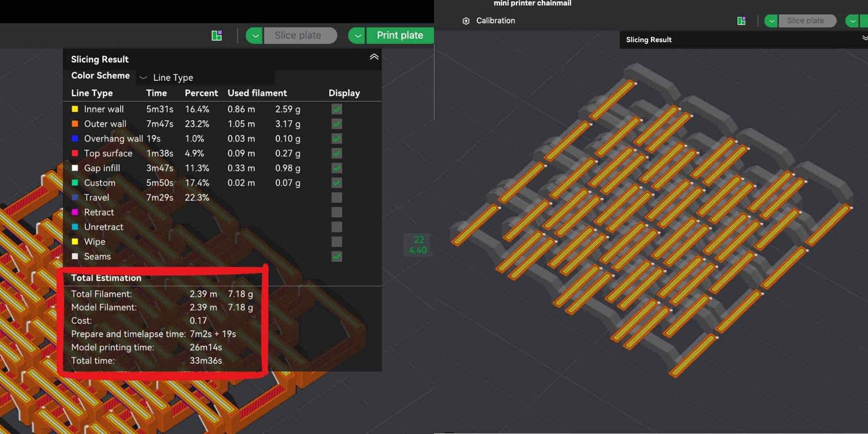Open dropdown arrow next to Print plate
This screenshot has height=434, width=868.
(357, 36)
